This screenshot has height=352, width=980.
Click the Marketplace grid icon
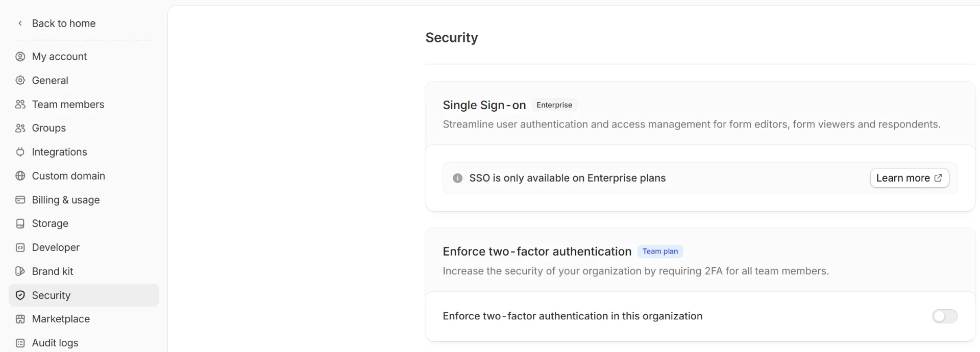(20, 319)
